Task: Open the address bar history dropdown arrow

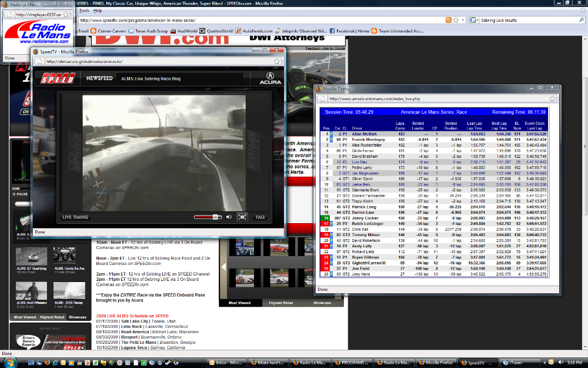Action: tap(463, 20)
